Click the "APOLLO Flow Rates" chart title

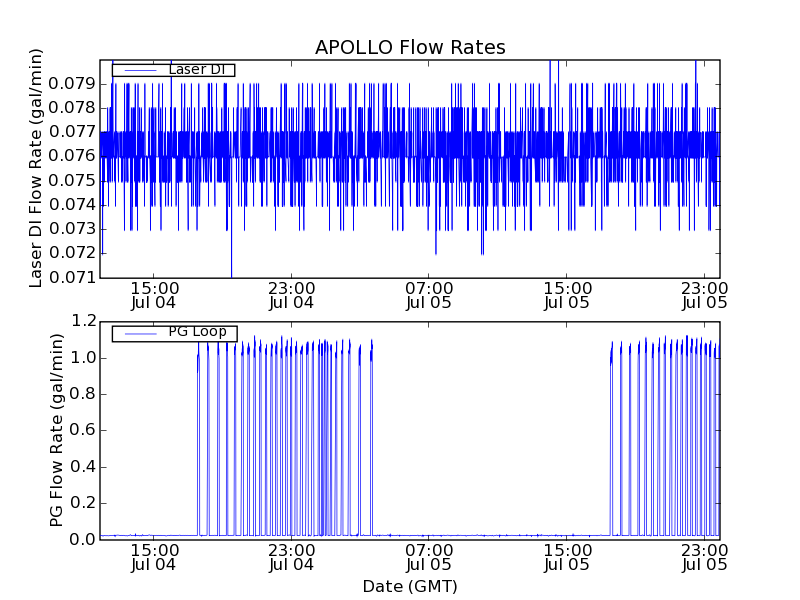coord(410,47)
